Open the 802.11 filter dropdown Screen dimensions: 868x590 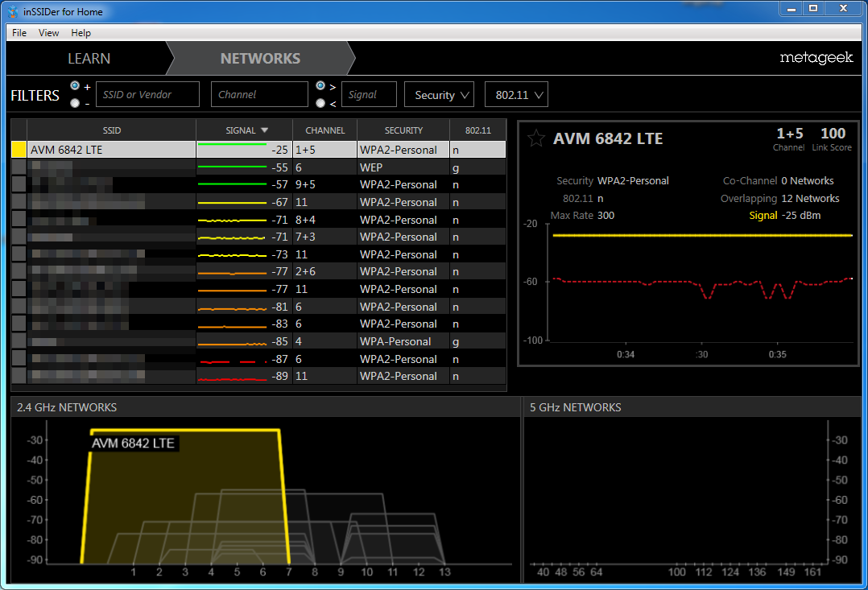coord(516,95)
